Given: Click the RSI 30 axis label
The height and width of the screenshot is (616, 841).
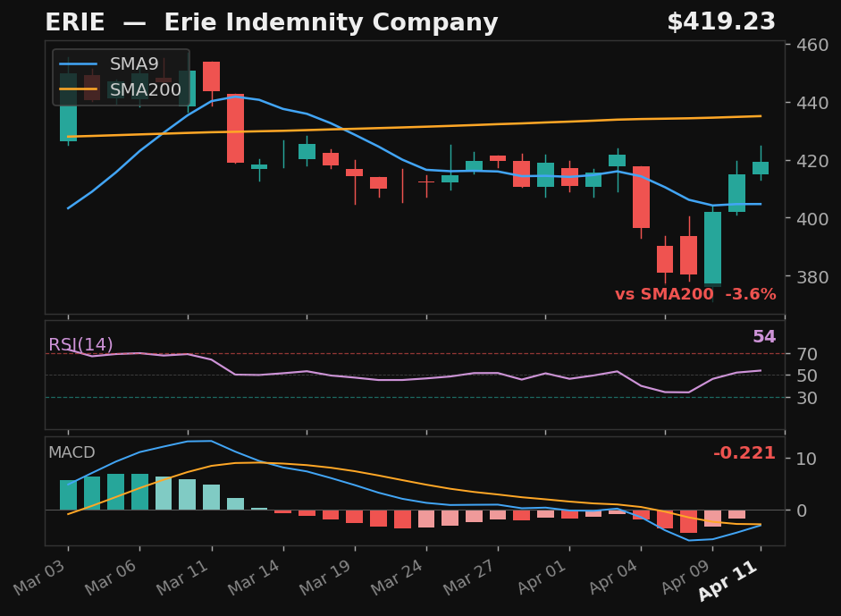Looking at the screenshot, I should click(807, 398).
